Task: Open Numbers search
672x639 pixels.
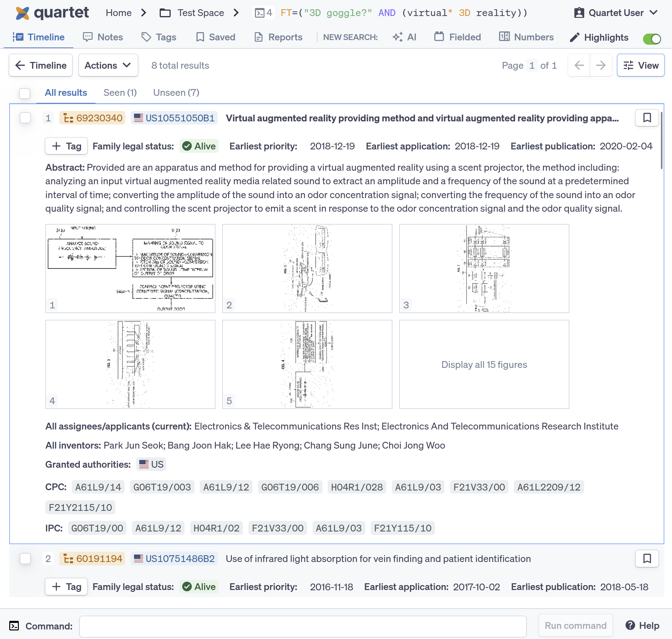Action: pos(527,37)
